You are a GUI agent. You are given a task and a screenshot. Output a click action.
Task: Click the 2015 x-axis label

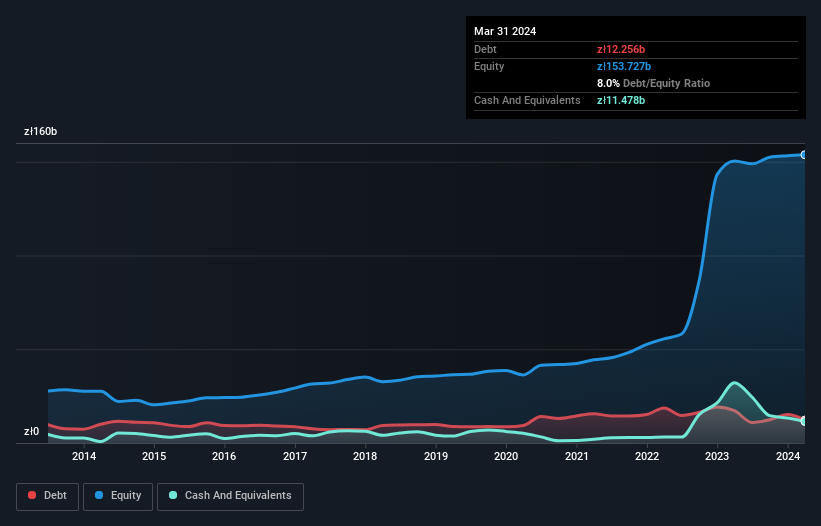tap(154, 456)
